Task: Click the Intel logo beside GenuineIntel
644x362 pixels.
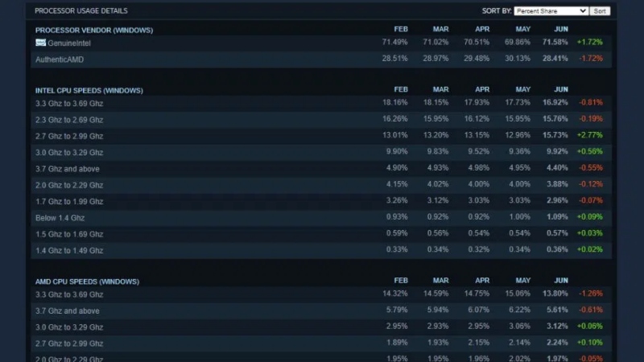Action: coord(40,43)
